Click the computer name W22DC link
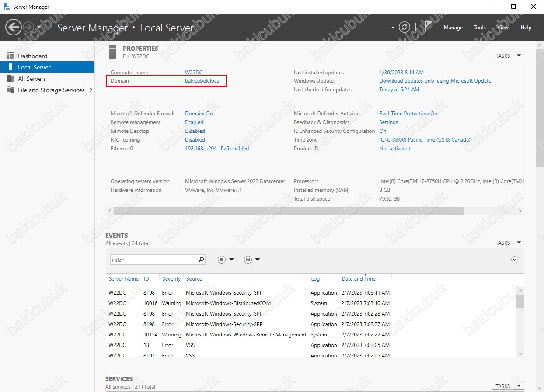Screen dimensions: 544x392 [x=194, y=73]
